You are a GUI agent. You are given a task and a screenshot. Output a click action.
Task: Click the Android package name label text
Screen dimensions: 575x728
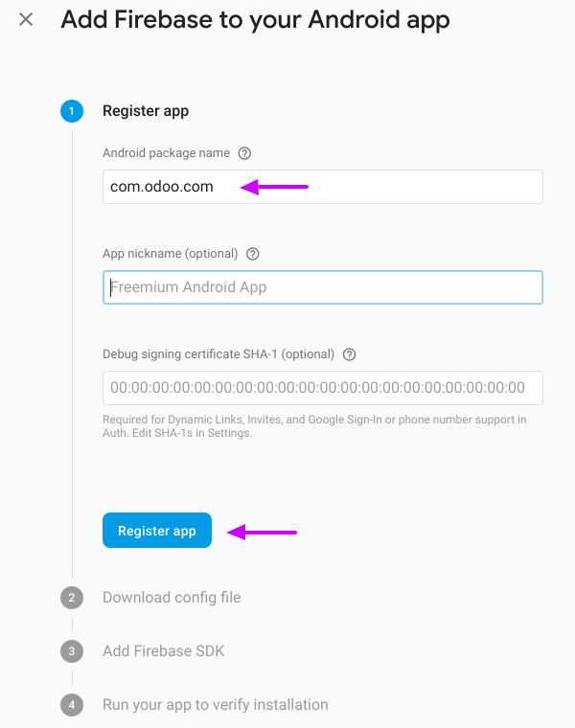166,153
